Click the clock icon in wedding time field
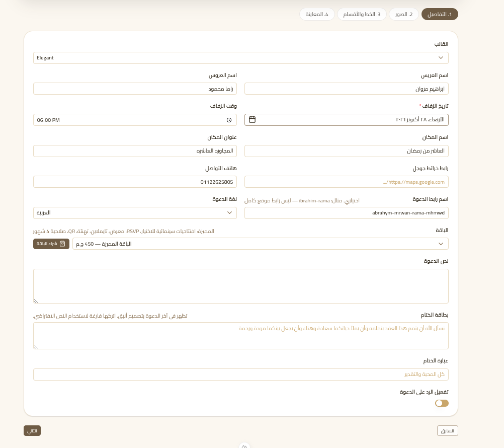Image resolution: width=504 pixels, height=448 pixels. coord(229,120)
